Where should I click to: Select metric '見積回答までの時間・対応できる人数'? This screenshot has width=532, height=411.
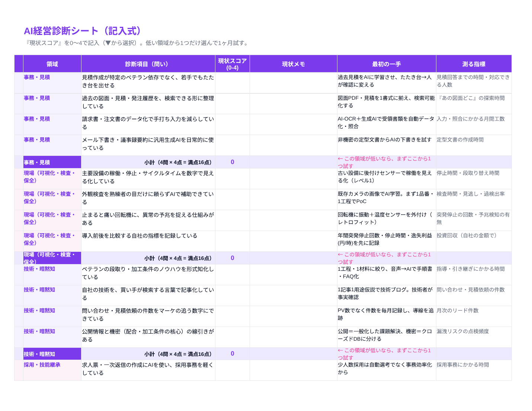(474, 83)
